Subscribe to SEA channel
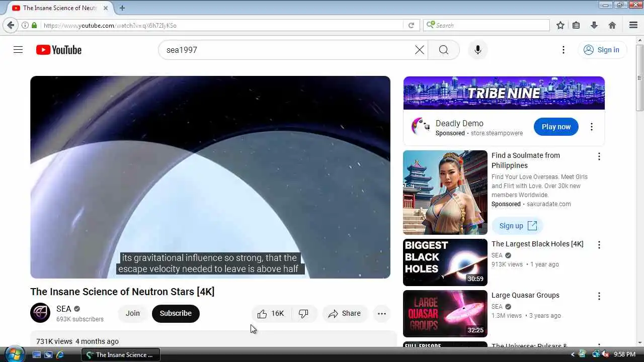644x362 pixels. pyautogui.click(x=176, y=313)
